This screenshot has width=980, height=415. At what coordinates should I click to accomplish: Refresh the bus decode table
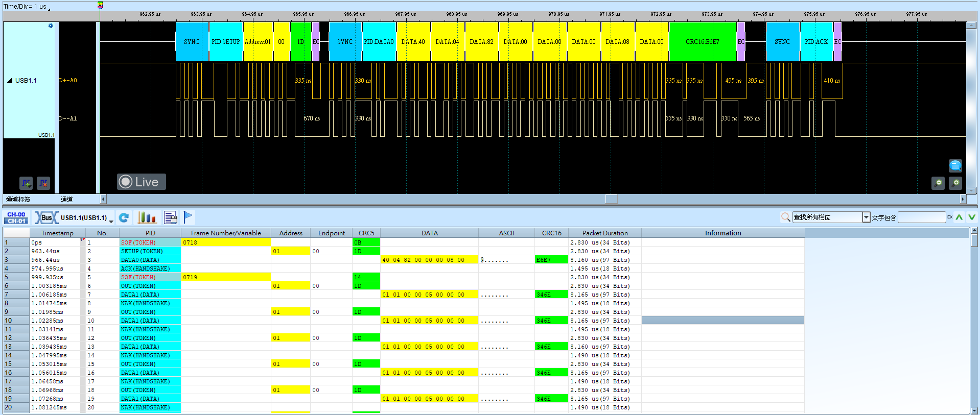coord(124,218)
